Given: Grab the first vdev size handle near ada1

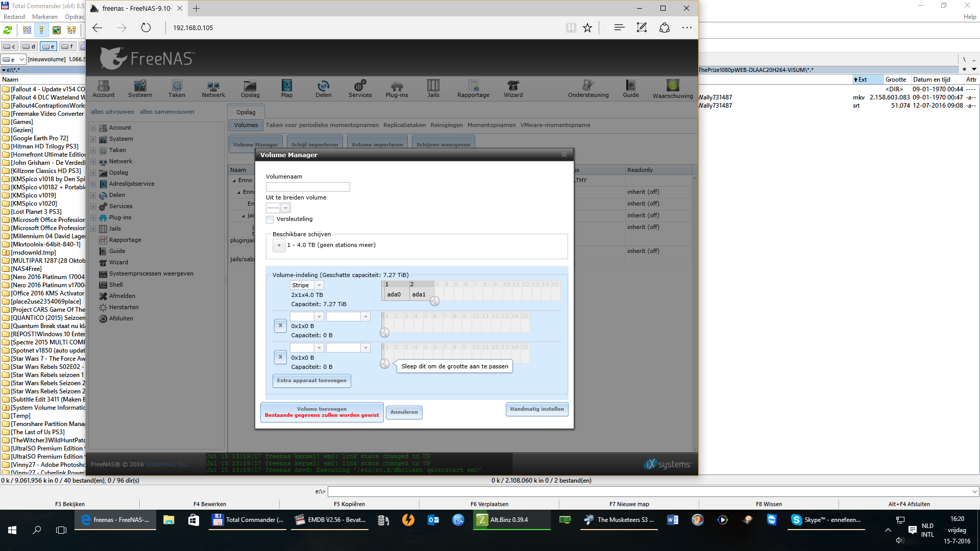Looking at the screenshot, I should pyautogui.click(x=434, y=301).
